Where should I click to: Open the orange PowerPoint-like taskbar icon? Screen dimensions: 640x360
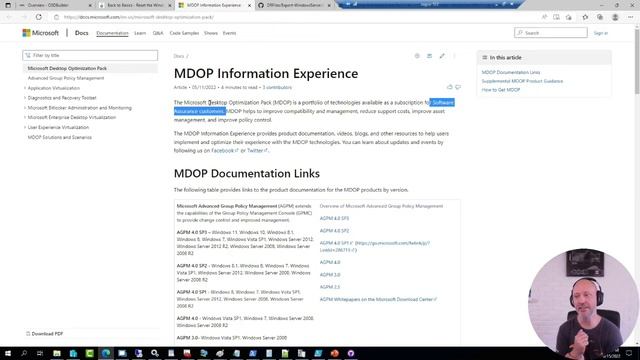coord(335,353)
